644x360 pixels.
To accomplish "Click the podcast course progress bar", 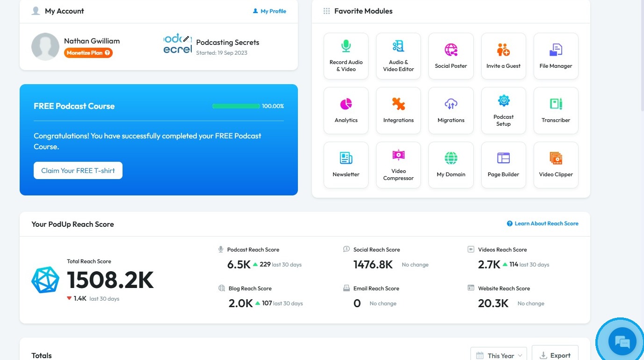I will (236, 106).
